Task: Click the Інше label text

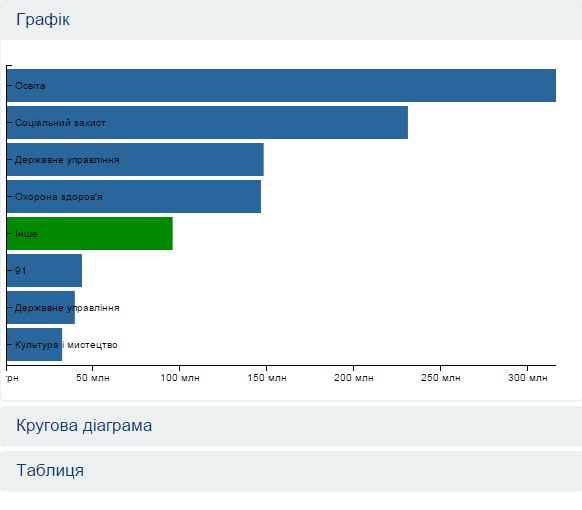Action: pos(26,234)
